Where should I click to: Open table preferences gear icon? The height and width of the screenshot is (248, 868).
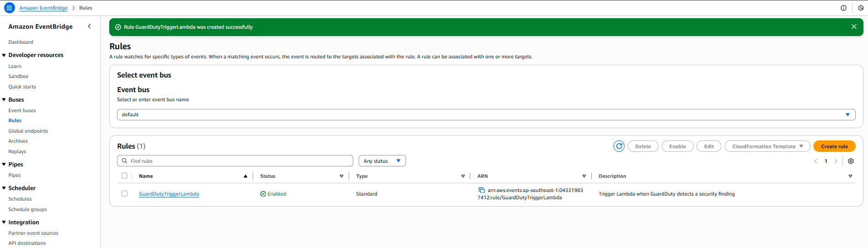[851, 161]
